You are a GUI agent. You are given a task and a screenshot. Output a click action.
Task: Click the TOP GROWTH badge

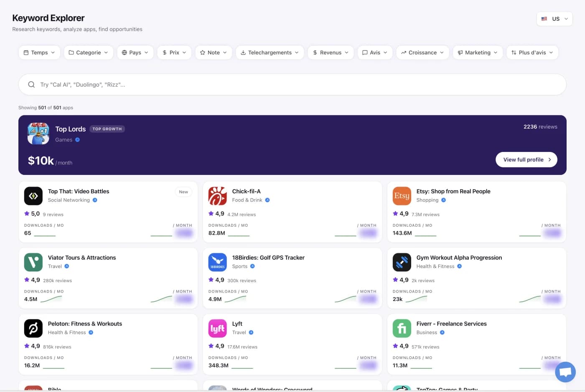coord(107,129)
